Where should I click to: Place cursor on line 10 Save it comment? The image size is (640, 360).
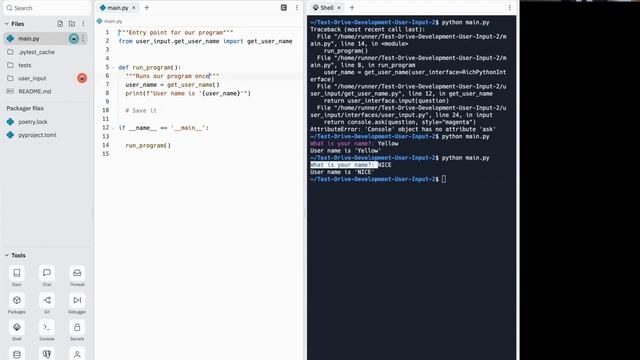coord(141,111)
